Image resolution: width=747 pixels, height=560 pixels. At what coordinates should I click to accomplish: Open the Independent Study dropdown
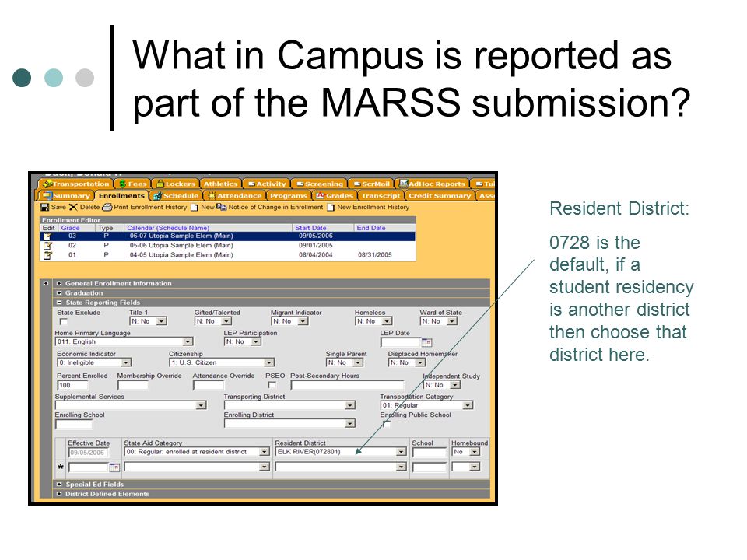click(x=455, y=385)
